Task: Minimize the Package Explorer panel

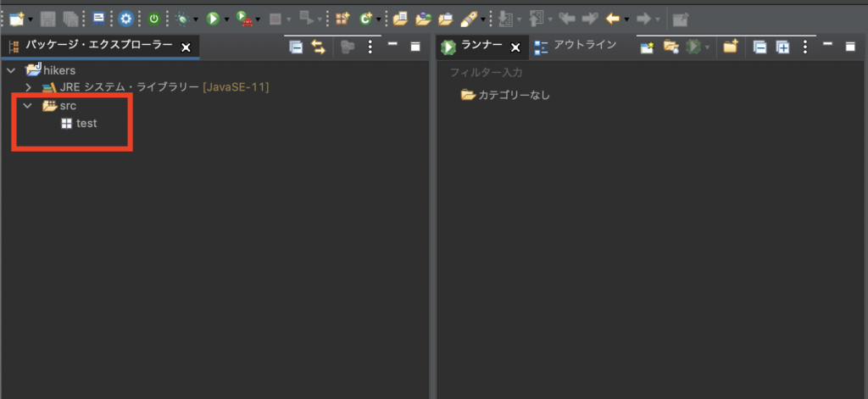Action: pyautogui.click(x=392, y=44)
